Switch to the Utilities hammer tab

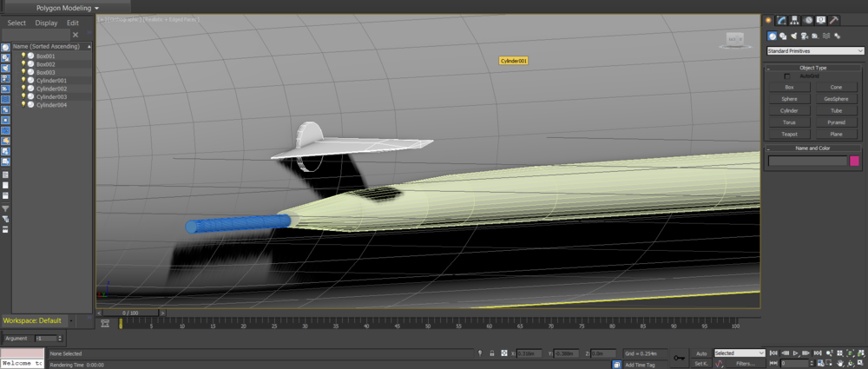coord(834,20)
